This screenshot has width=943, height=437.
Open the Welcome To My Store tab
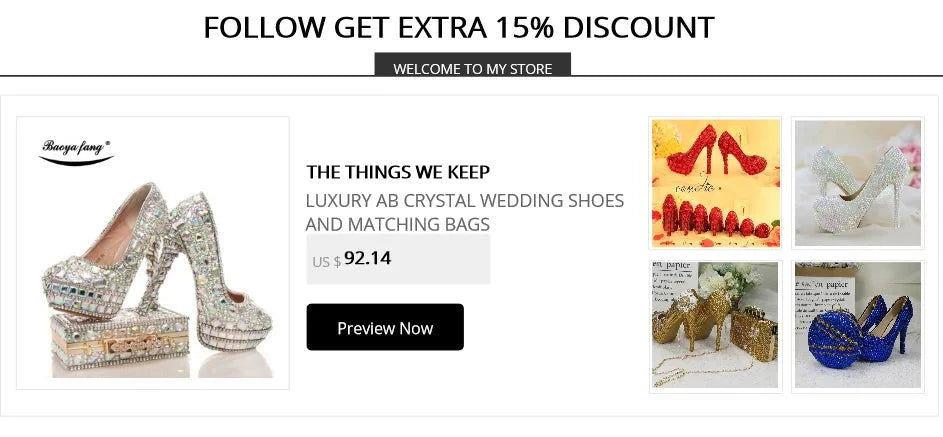point(472,68)
